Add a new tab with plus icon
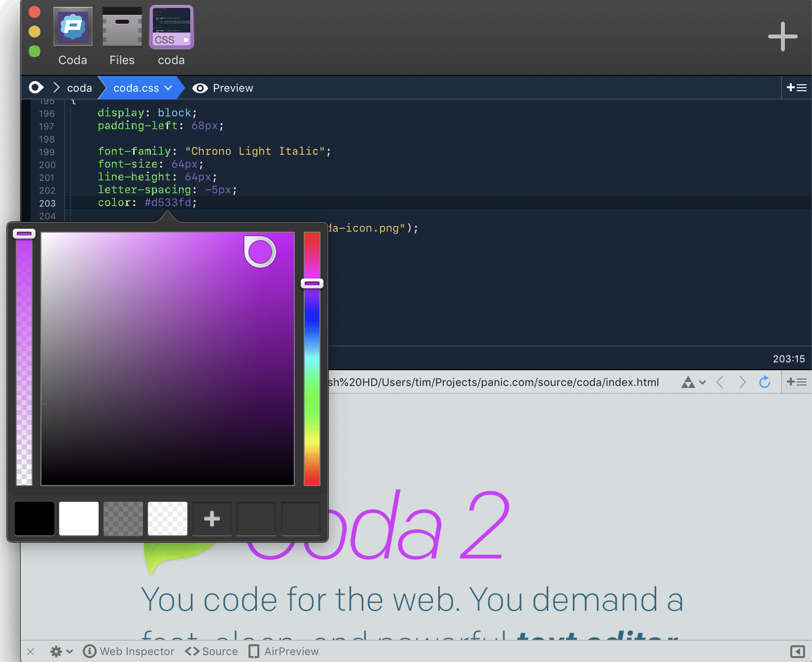The image size is (812, 662). click(x=783, y=36)
